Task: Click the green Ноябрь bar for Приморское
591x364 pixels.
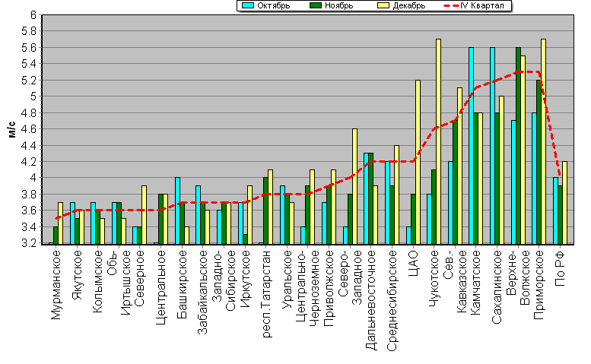Action: [539, 162]
